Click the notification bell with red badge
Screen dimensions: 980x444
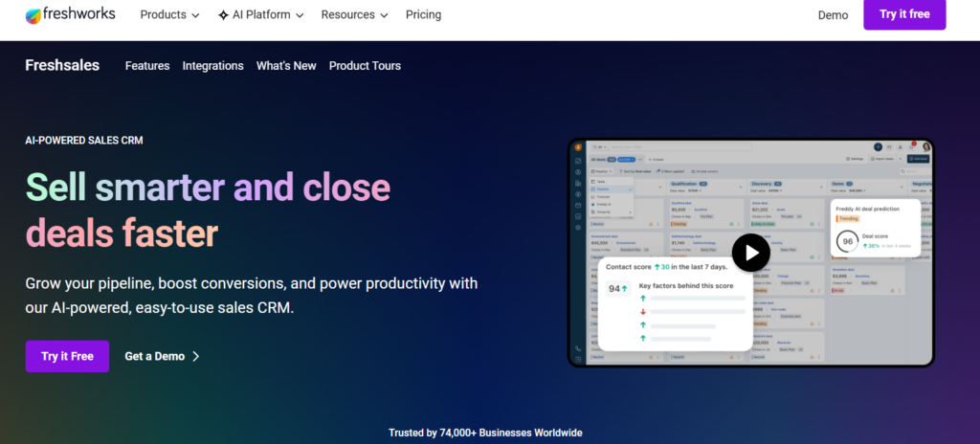click(913, 146)
